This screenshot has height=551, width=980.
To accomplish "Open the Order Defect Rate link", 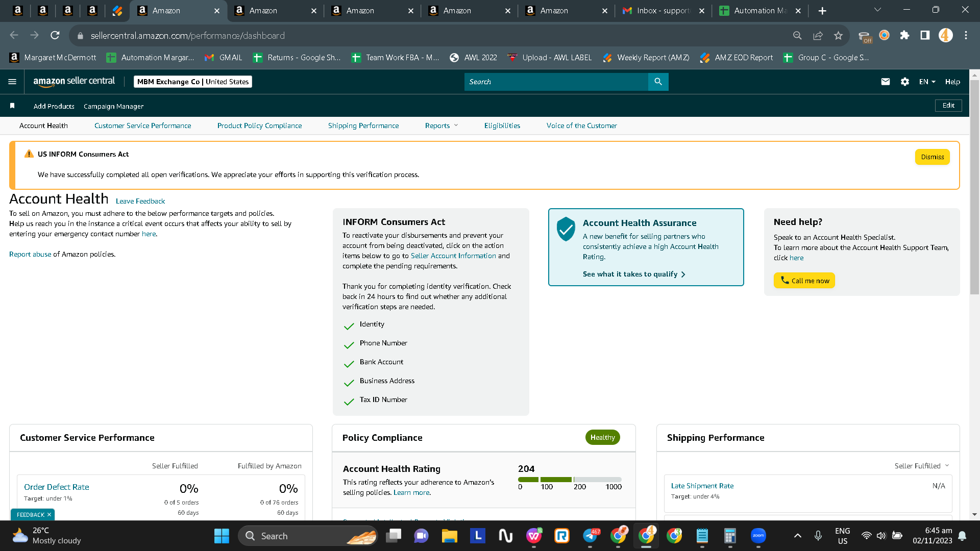I will [57, 487].
